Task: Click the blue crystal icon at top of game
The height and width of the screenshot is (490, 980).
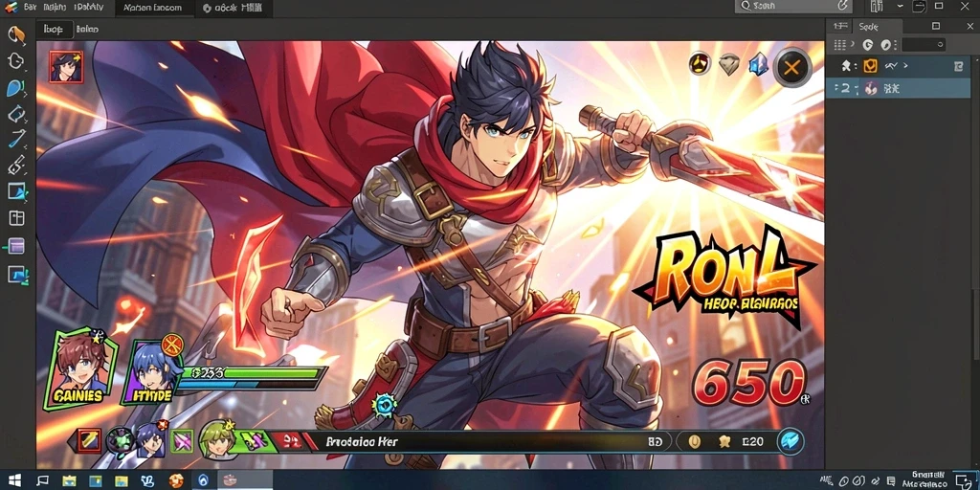Action: [758, 64]
